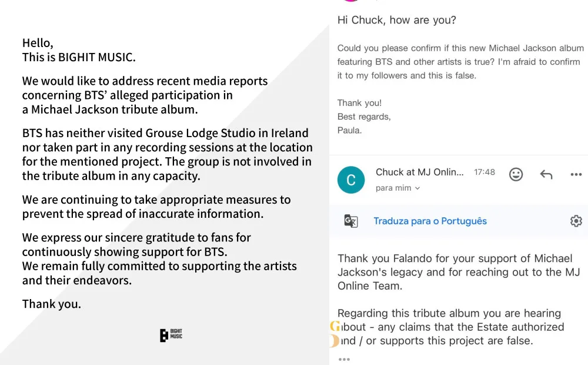Click the Google Translate icon
The image size is (588, 365).
[351, 221]
